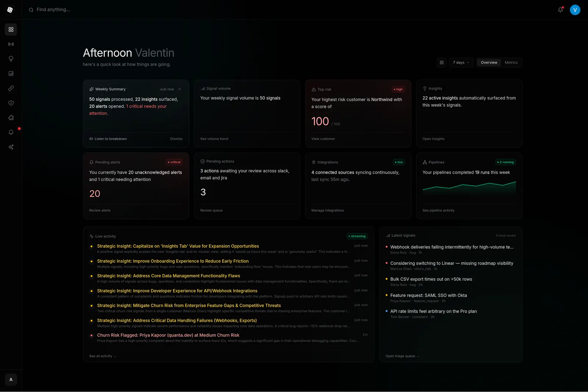Click Review alerts under Pending alerts
The height and width of the screenshot is (392, 588).
click(x=100, y=210)
